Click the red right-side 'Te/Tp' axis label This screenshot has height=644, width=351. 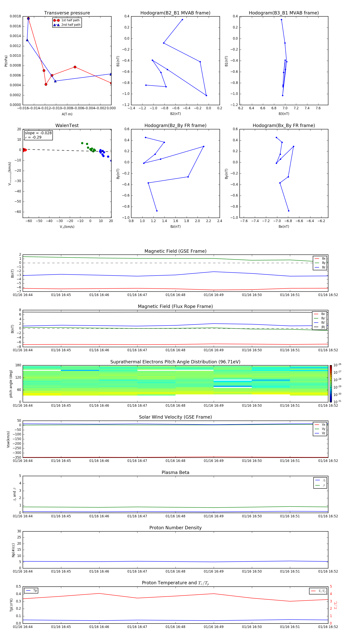coord(336,605)
